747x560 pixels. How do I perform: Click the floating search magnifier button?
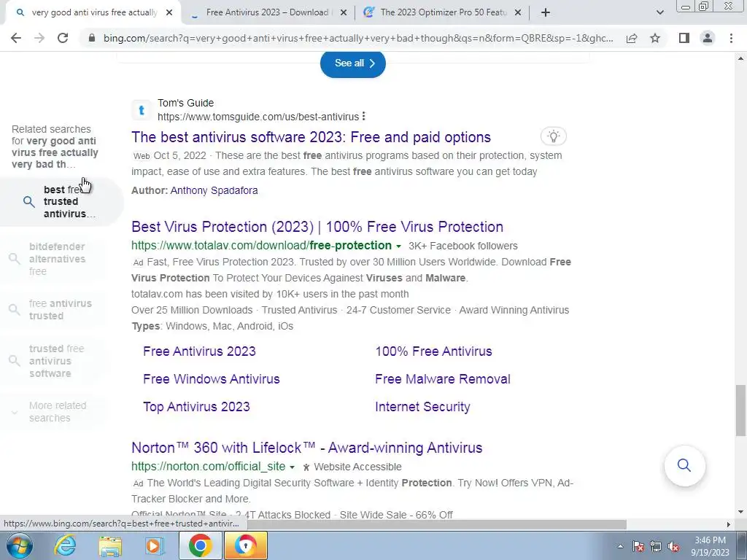(684, 465)
